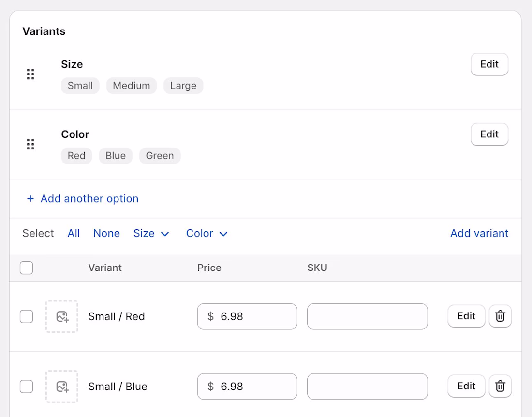Delete the Small / Red variant
This screenshot has width=532, height=417.
click(500, 316)
